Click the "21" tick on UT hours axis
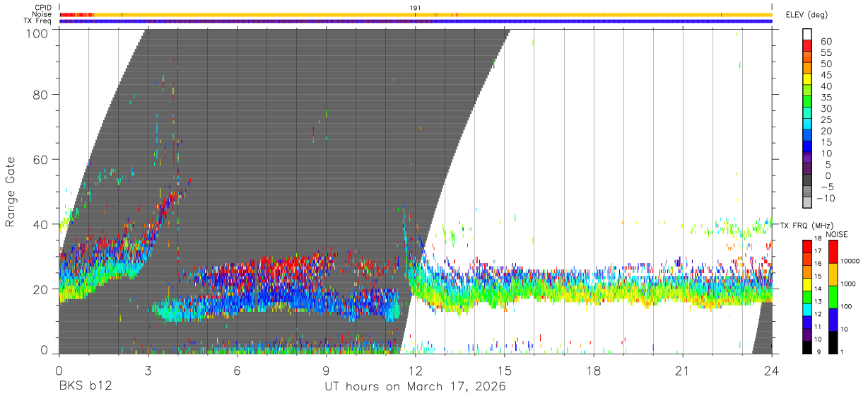The width and height of the screenshot is (868, 401). [x=683, y=371]
